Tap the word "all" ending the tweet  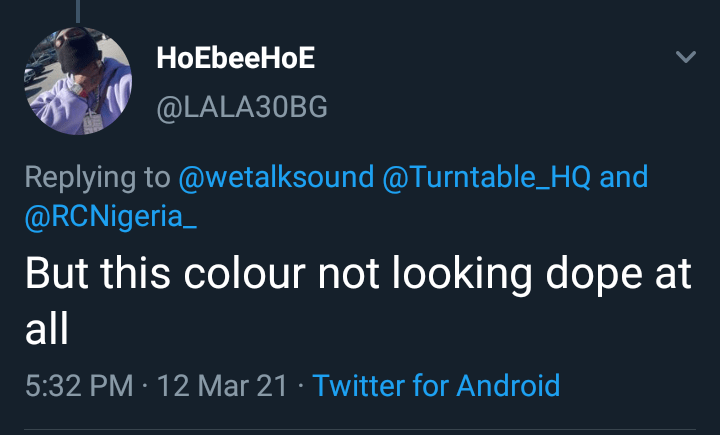pyautogui.click(x=46, y=329)
